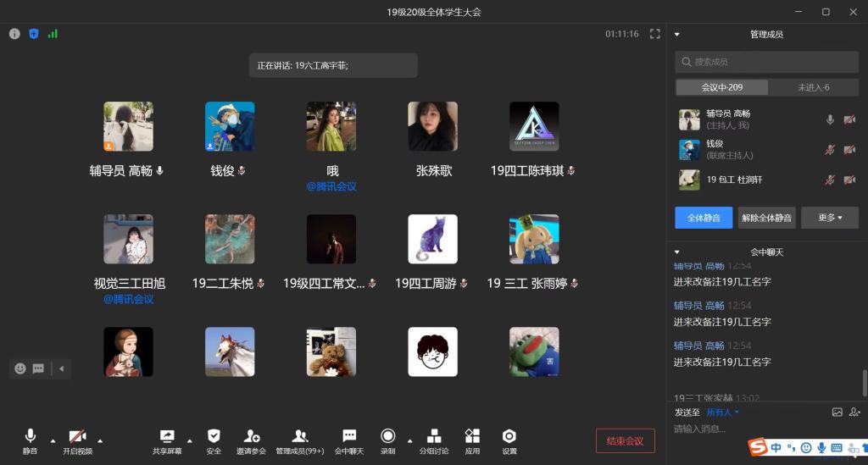This screenshot has height=465, width=868.
Task: Expand the 更多 dropdown in member management
Action: 829,218
